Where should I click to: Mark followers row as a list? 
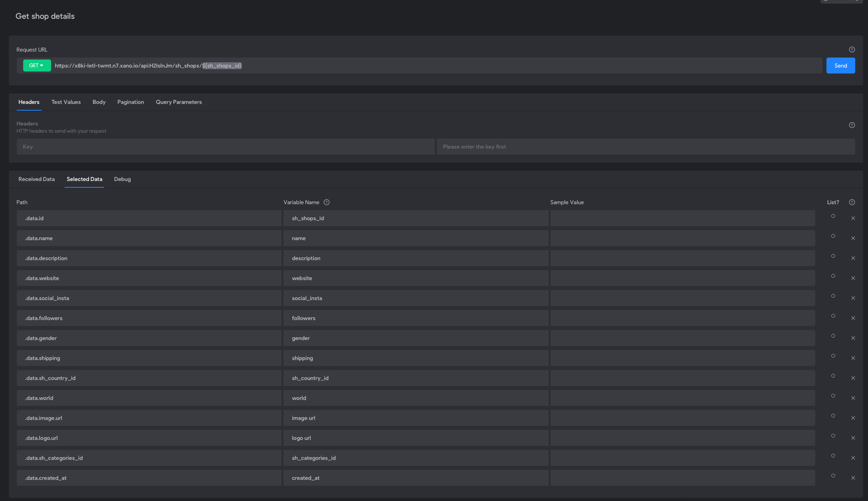[x=833, y=316]
